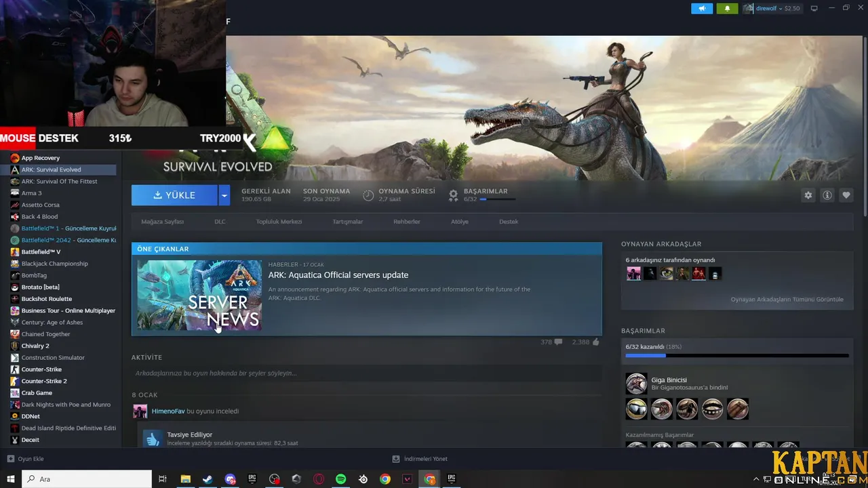
Task: Open the Windows Start button
Action: tap(11, 479)
